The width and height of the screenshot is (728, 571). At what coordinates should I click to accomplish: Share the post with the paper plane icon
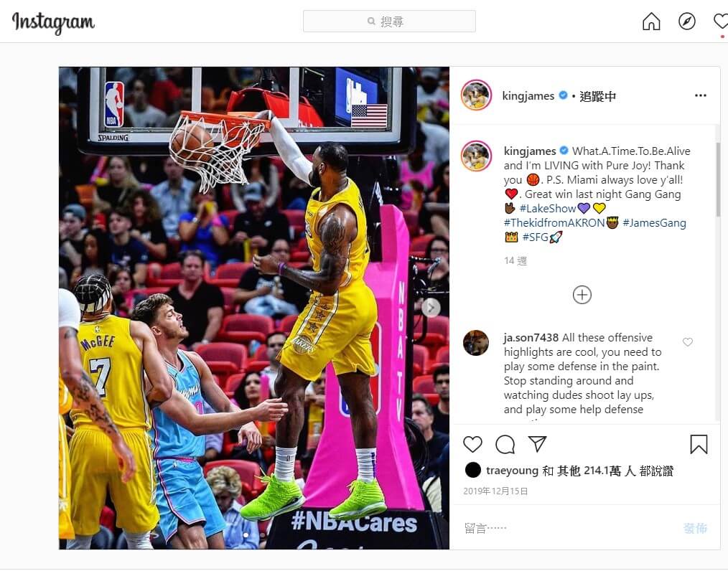point(537,444)
